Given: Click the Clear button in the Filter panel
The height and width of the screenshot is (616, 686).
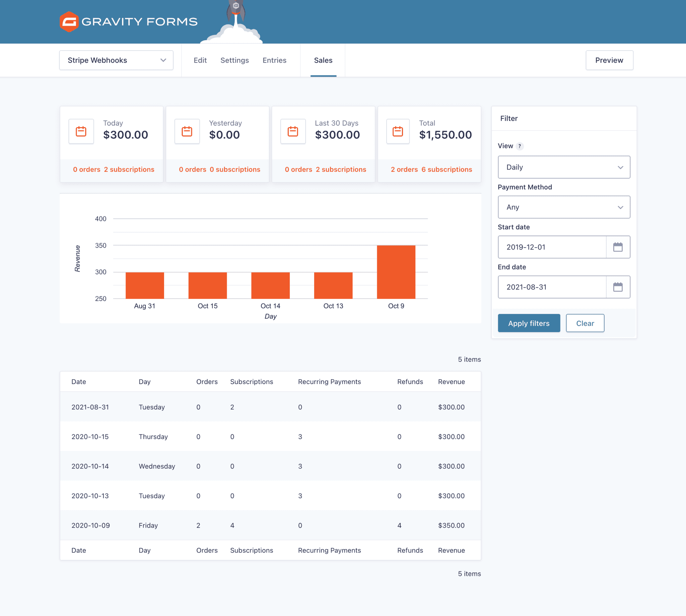Looking at the screenshot, I should (585, 323).
